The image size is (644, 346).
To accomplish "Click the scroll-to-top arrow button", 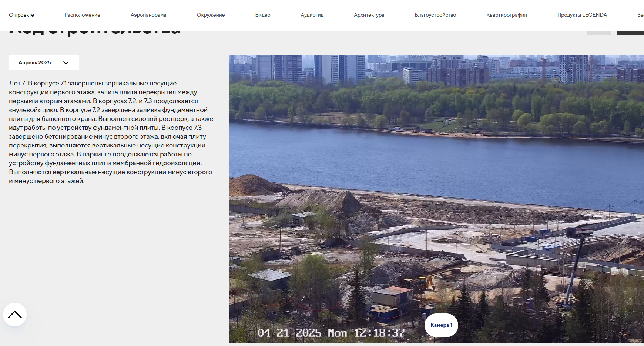I will pos(15,315).
